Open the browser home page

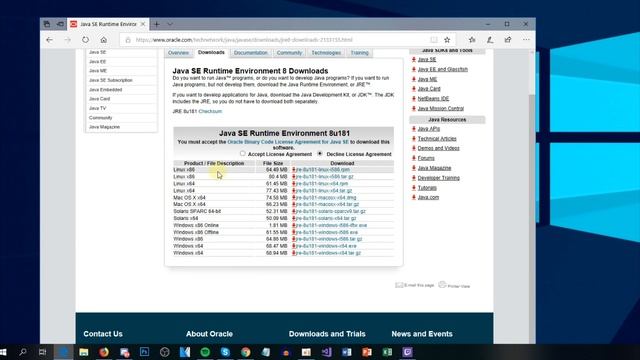pyautogui.click(x=104, y=40)
